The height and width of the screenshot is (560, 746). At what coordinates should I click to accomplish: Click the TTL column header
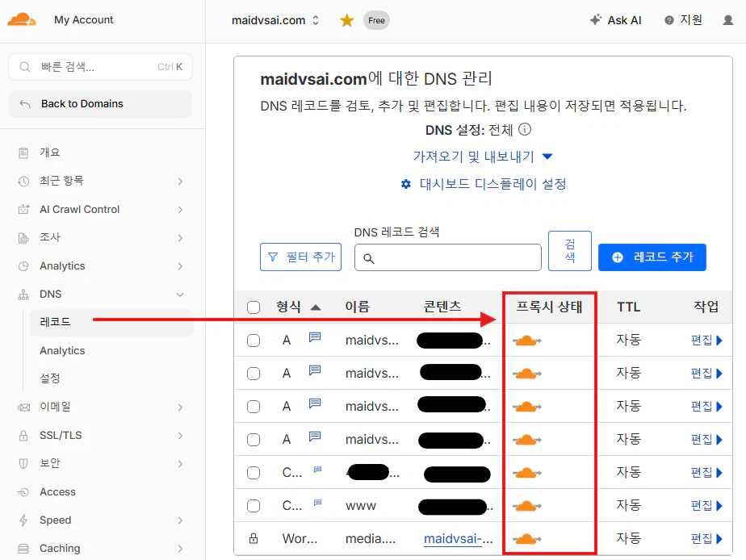tap(628, 307)
